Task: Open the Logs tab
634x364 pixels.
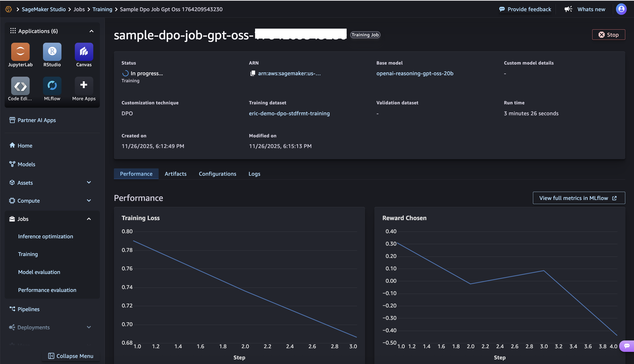Action: click(255, 174)
